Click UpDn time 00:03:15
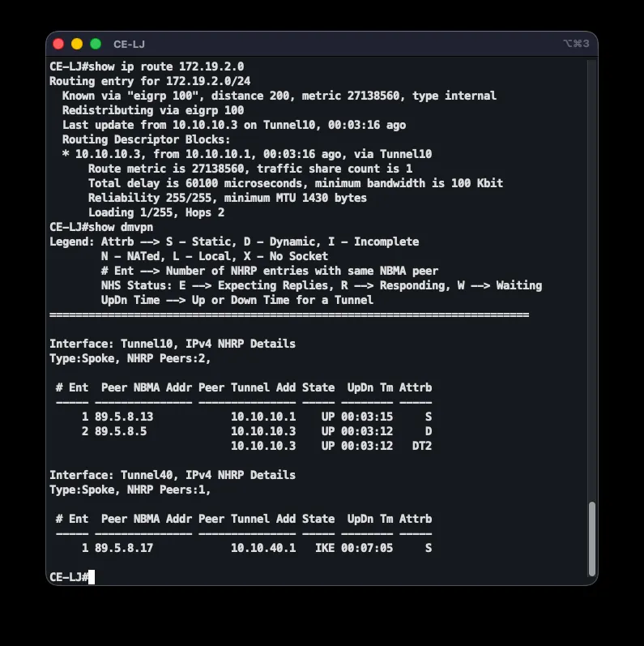The height and width of the screenshot is (646, 644). click(367, 417)
